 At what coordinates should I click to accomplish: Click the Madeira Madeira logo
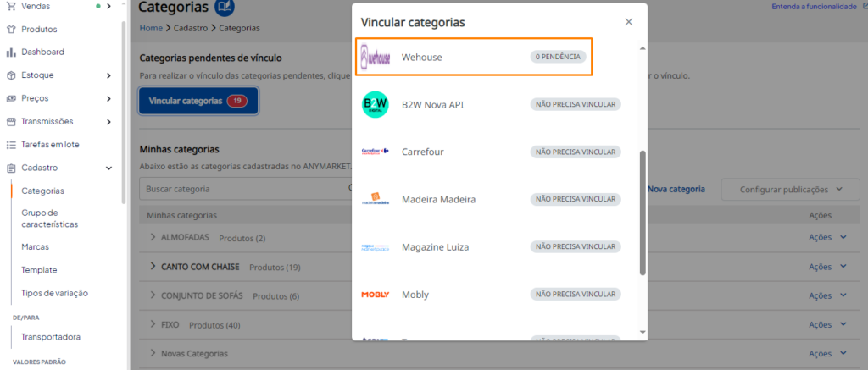tap(375, 199)
